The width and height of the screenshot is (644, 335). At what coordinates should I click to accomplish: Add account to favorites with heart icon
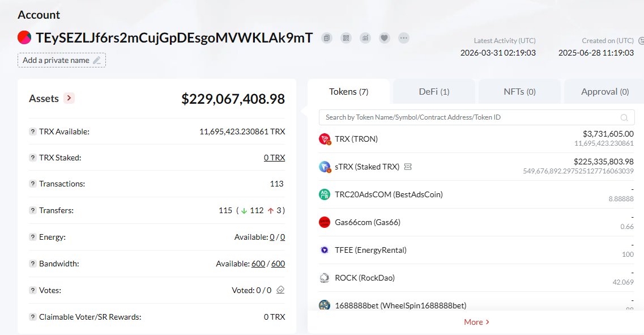(384, 38)
